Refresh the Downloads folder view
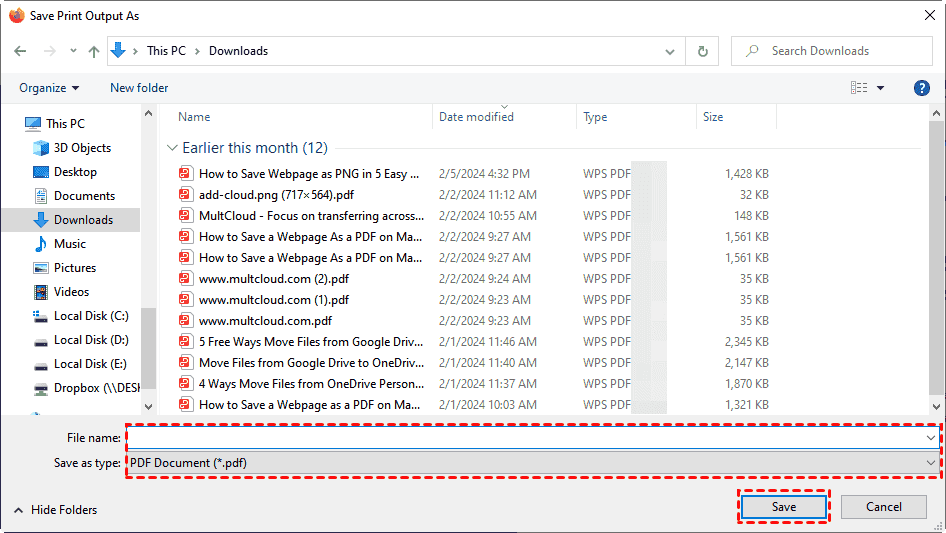The image size is (946, 533). (702, 51)
